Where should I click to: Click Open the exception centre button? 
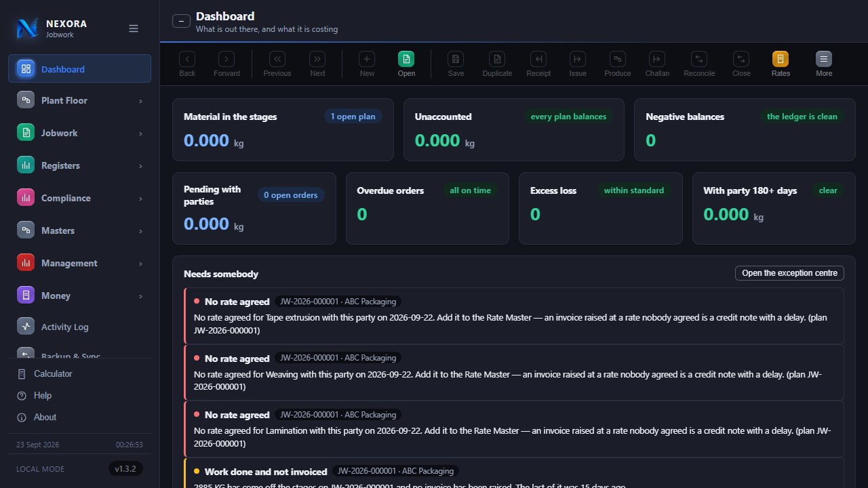(x=789, y=273)
